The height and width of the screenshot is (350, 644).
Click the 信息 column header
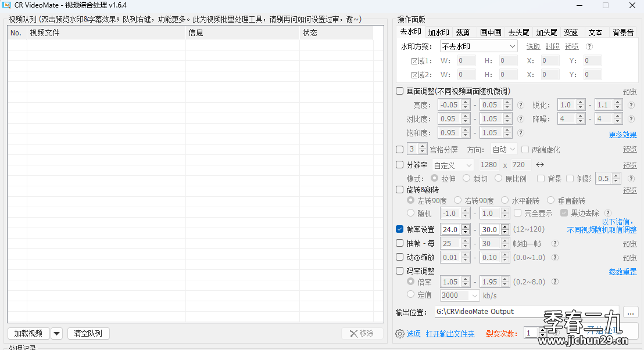coord(243,33)
